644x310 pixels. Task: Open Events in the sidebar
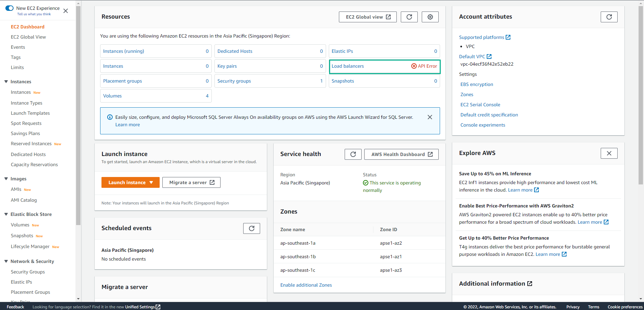pyautogui.click(x=18, y=47)
